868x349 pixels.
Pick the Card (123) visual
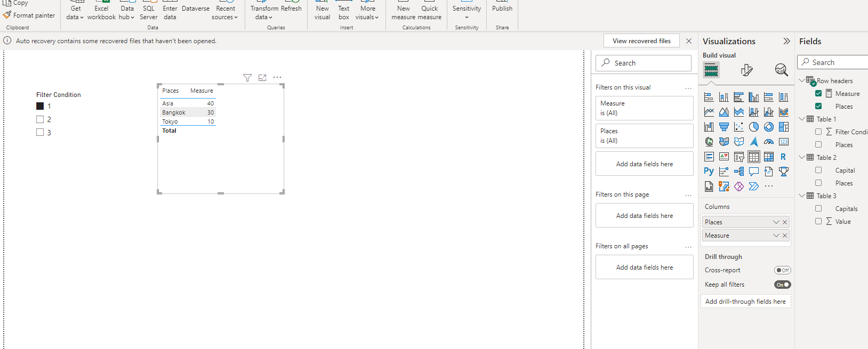point(783,142)
